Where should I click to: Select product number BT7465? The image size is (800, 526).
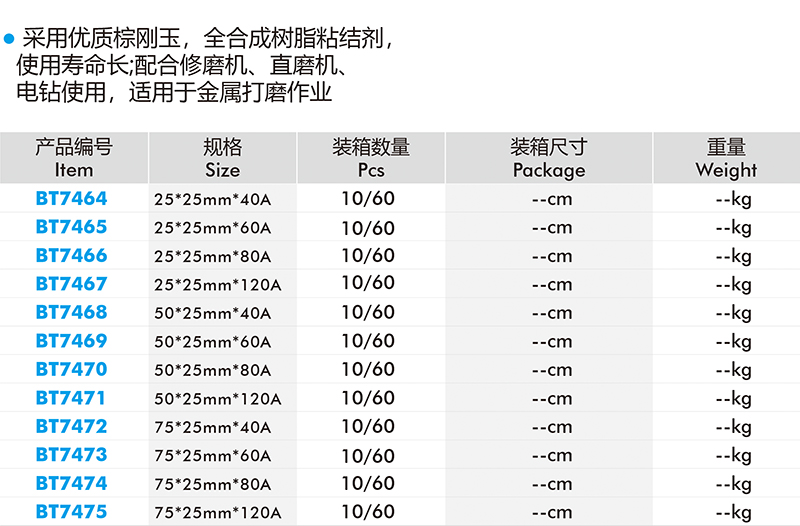pos(71,227)
